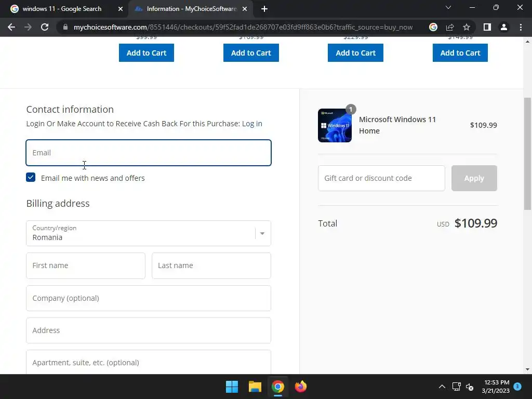Open Chrome profile menu
532x399 pixels.
click(504, 27)
